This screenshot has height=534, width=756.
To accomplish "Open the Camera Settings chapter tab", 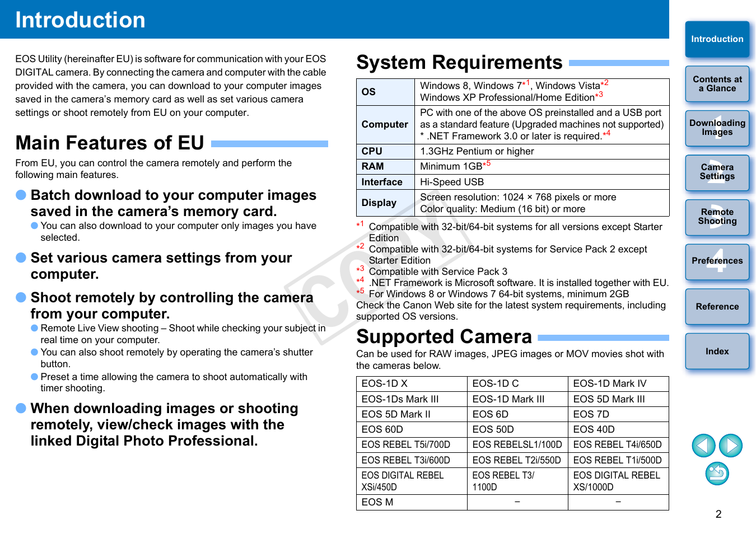I will coord(717,172).
